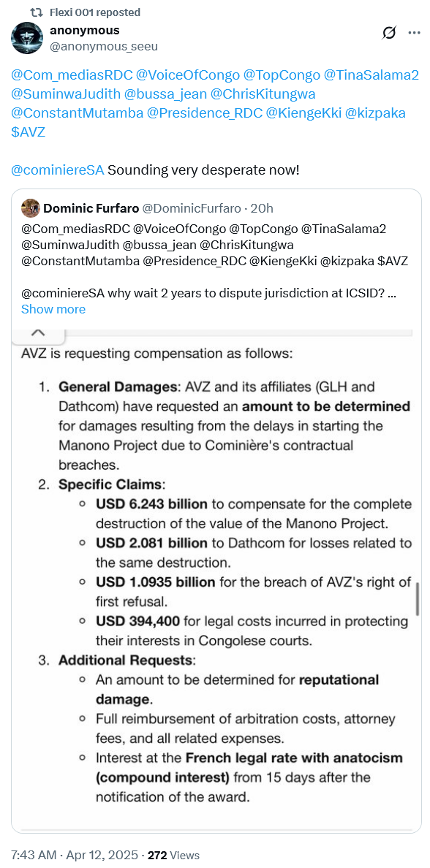Screen dimensions: 430x868
Task: Open Dominic Furfaro's small avatar
Action: pos(31,208)
